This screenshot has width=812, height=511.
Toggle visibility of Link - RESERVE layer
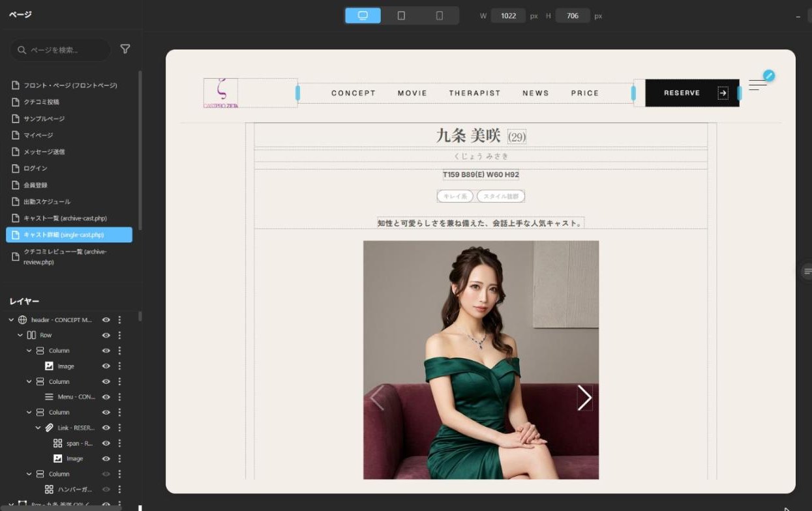pos(106,428)
